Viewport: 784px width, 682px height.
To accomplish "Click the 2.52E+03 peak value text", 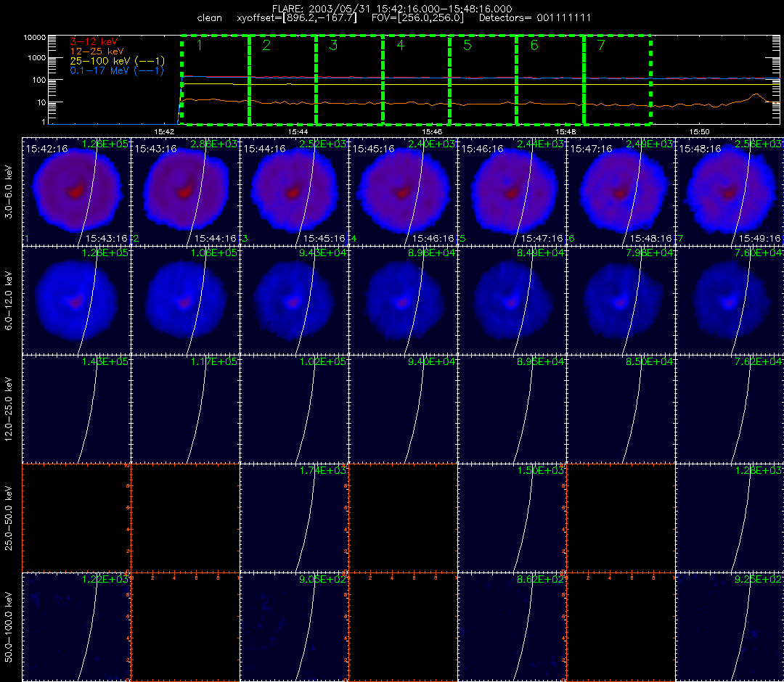I will pos(322,144).
